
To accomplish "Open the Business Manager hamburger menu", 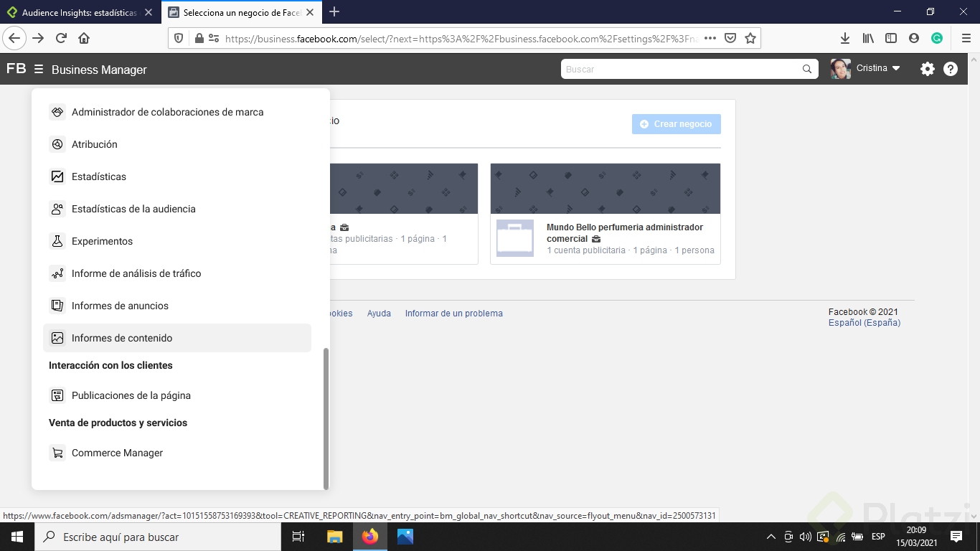I will point(39,70).
